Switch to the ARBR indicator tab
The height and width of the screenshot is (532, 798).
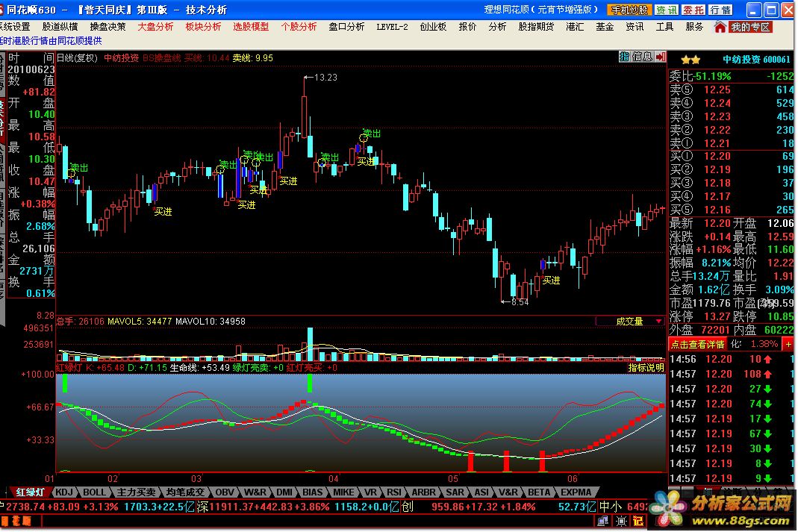point(423,492)
